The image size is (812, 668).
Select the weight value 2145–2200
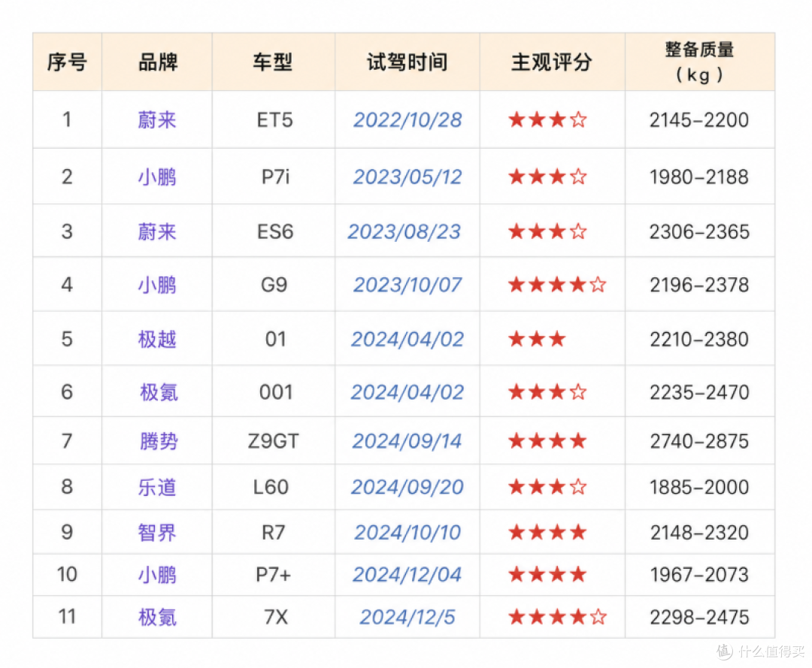tap(699, 120)
